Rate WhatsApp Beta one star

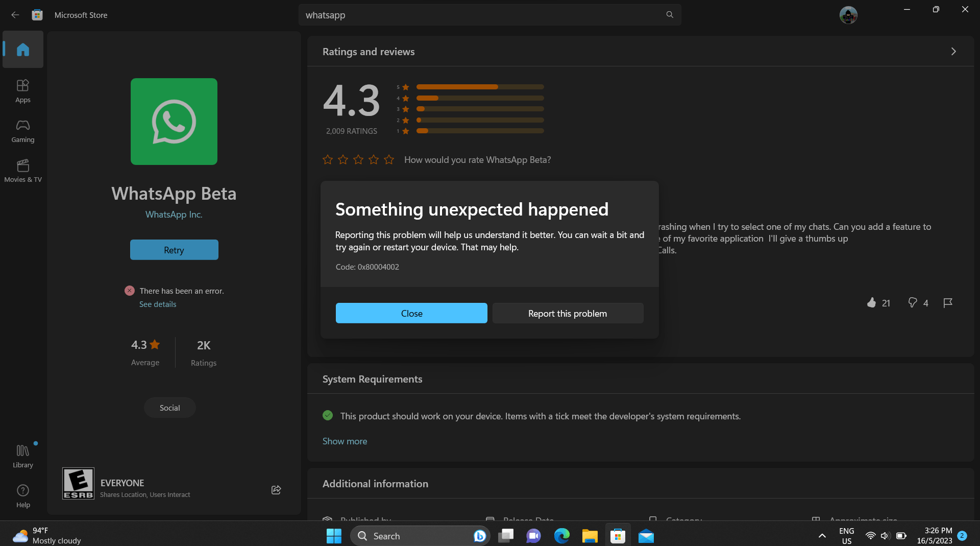tap(328, 160)
